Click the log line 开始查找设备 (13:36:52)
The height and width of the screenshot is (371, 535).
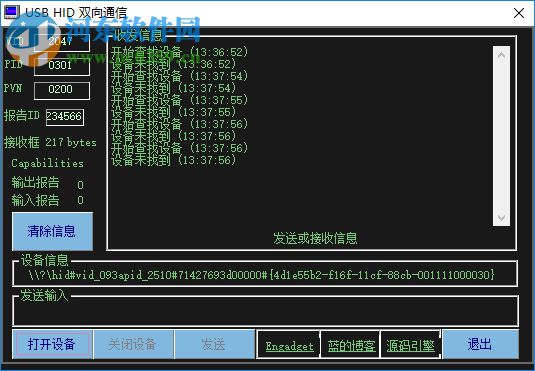(179, 52)
